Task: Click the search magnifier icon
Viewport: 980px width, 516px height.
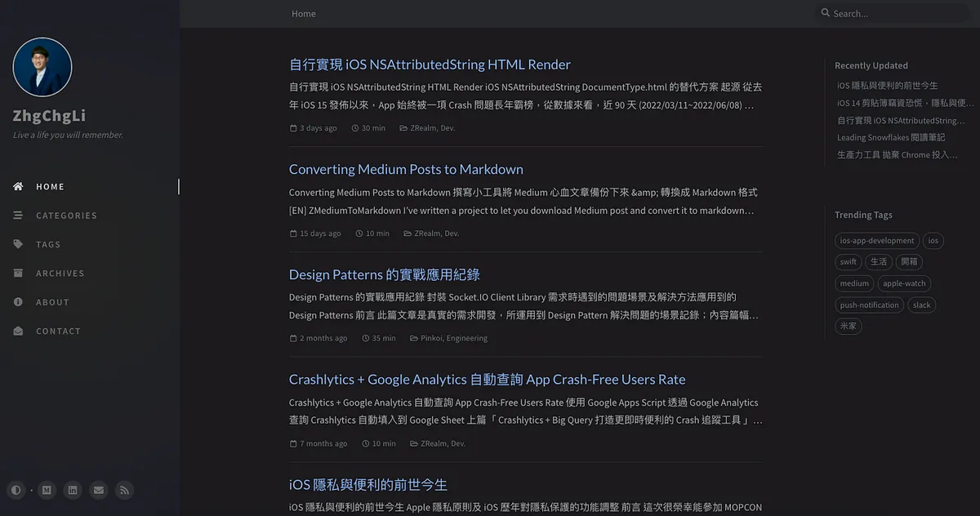Action: pos(826,13)
